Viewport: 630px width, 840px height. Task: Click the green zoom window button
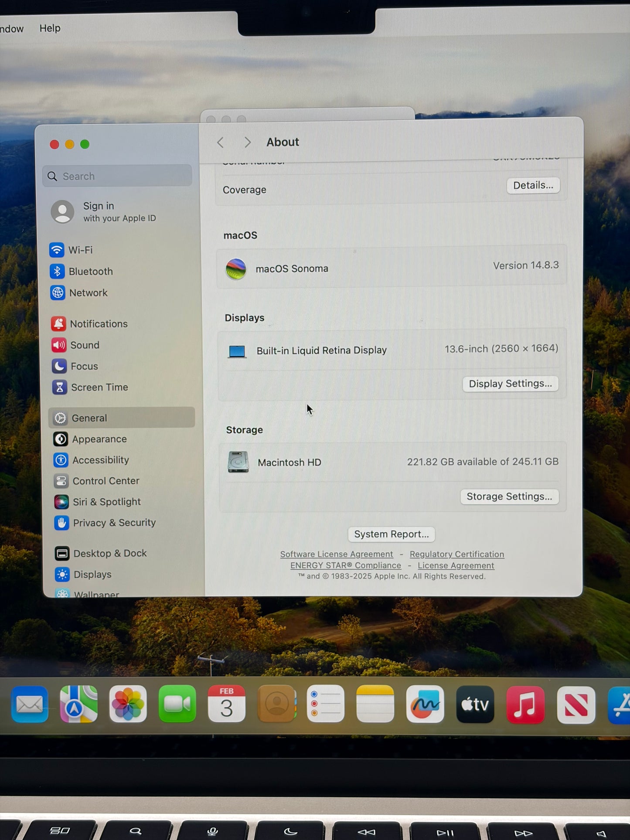[85, 144]
